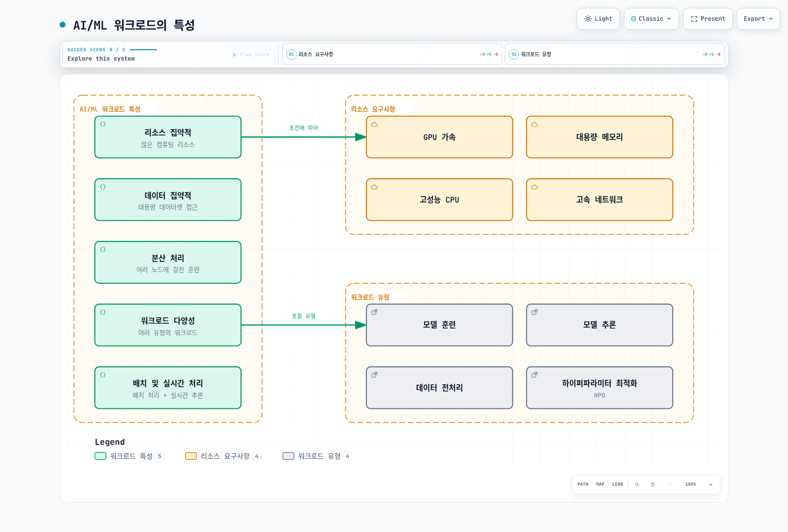Switch to MAP mode
Screen dimensions: 788x532
click(x=600, y=484)
